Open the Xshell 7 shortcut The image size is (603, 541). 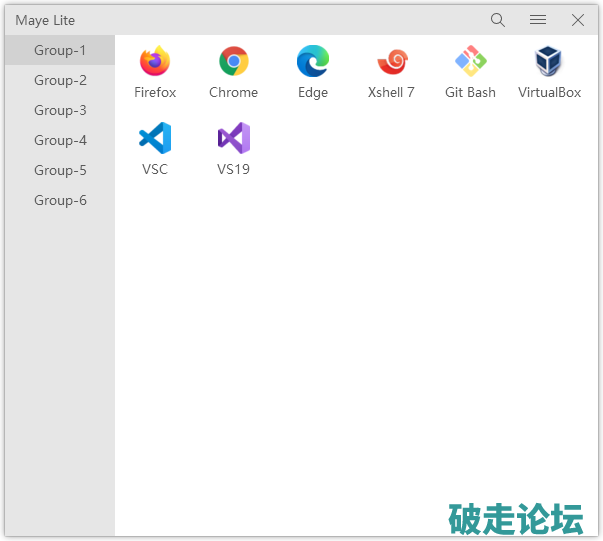391,62
